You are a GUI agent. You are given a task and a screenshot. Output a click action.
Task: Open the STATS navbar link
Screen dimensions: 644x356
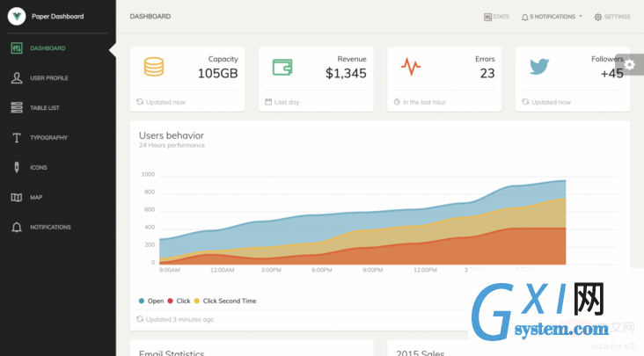(x=501, y=17)
